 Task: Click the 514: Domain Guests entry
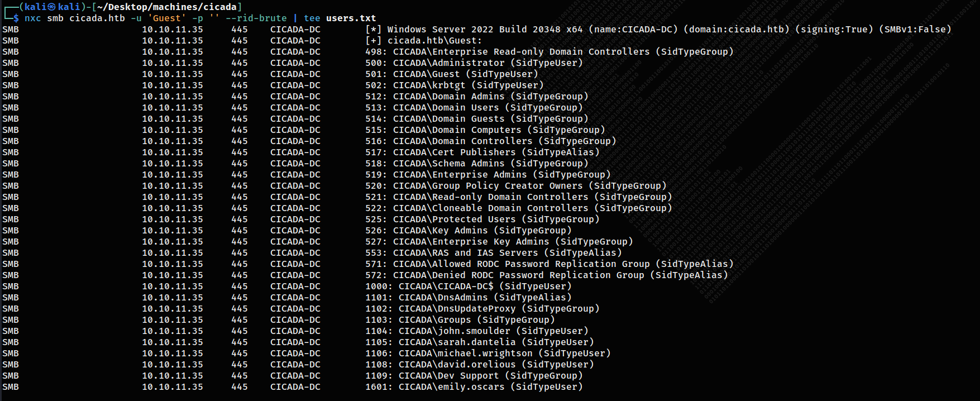pos(477,118)
